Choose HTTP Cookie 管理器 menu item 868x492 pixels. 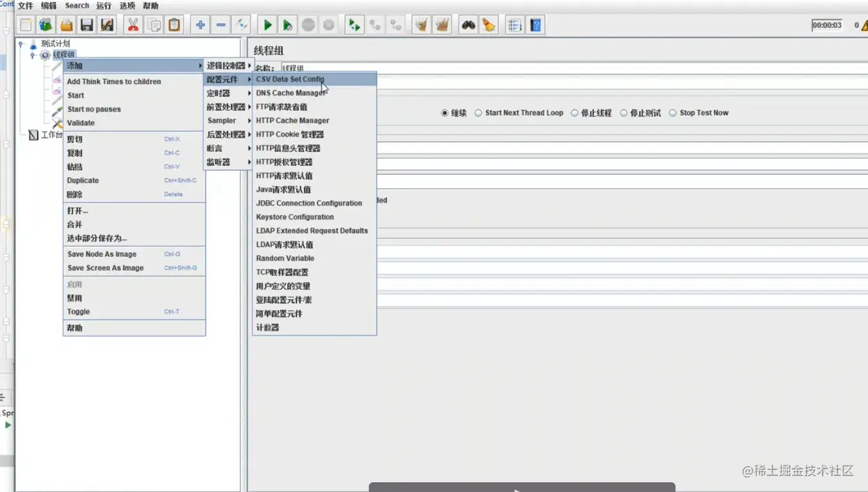[314, 134]
